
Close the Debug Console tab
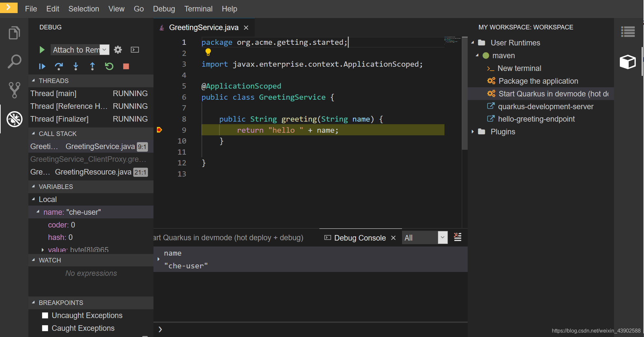(394, 238)
